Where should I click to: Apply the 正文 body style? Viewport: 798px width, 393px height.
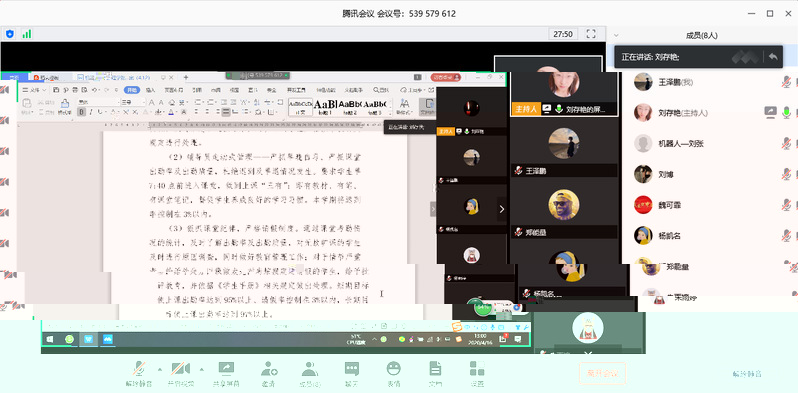coord(300,106)
